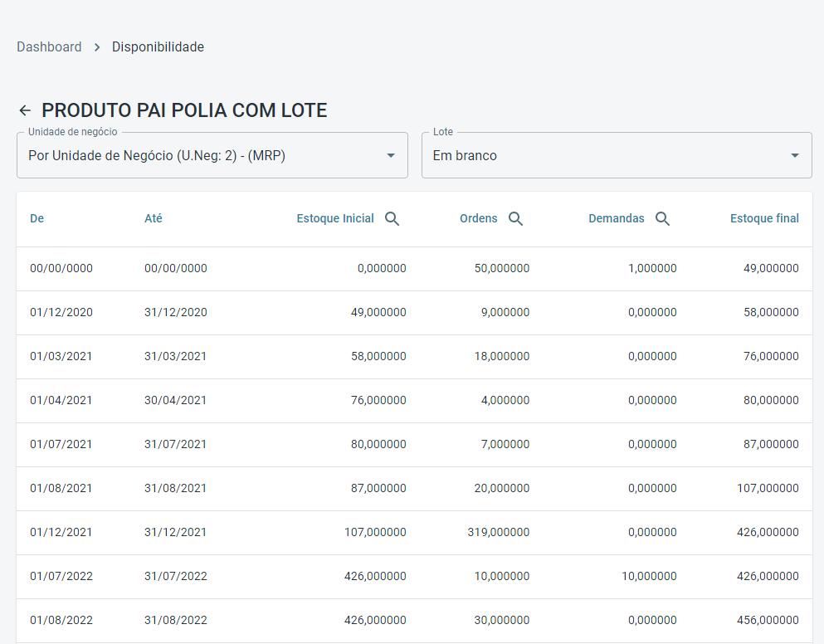Select De date 01/12/2020
The image size is (824, 644).
[61, 312]
